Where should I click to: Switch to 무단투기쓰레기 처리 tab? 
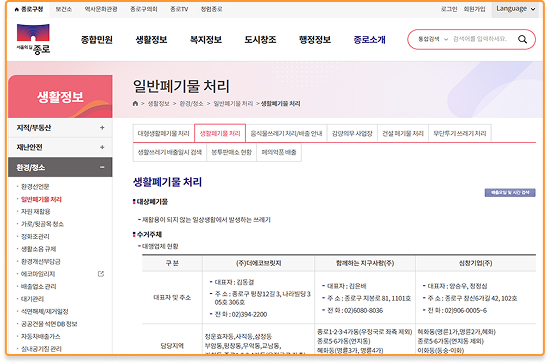460,133
